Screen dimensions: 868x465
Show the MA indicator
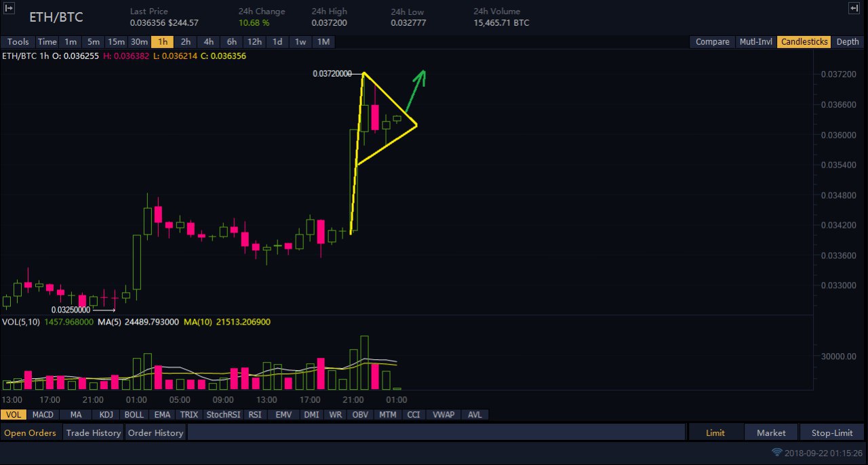tap(76, 414)
